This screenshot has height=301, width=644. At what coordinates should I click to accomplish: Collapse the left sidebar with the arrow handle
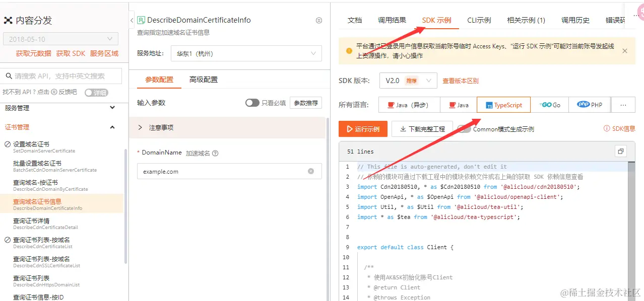point(132,20)
